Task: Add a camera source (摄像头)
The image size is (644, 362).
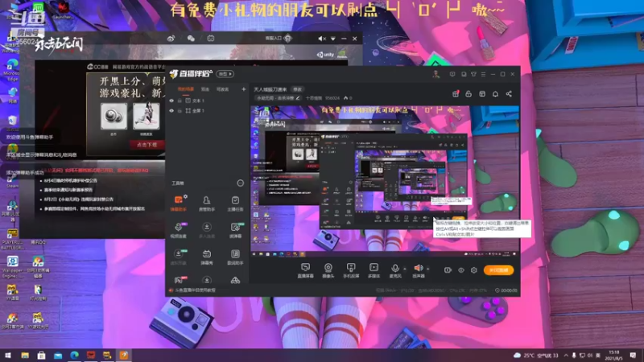Action: pyautogui.click(x=328, y=271)
